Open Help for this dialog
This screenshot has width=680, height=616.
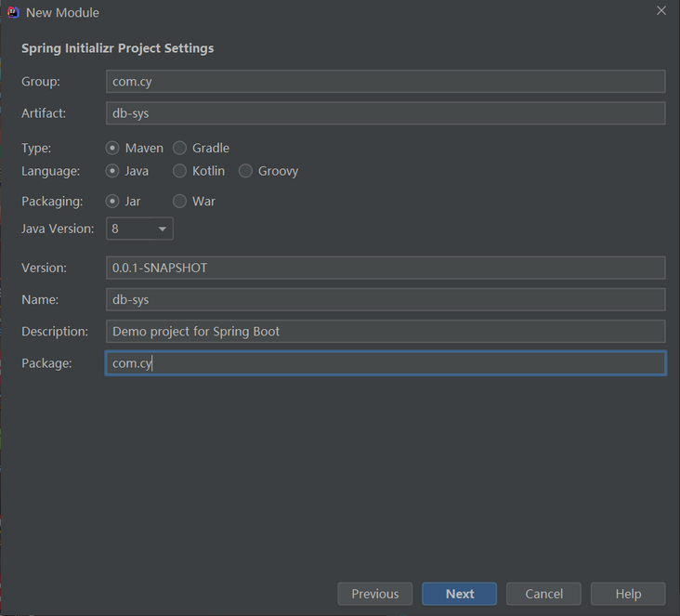click(x=628, y=594)
